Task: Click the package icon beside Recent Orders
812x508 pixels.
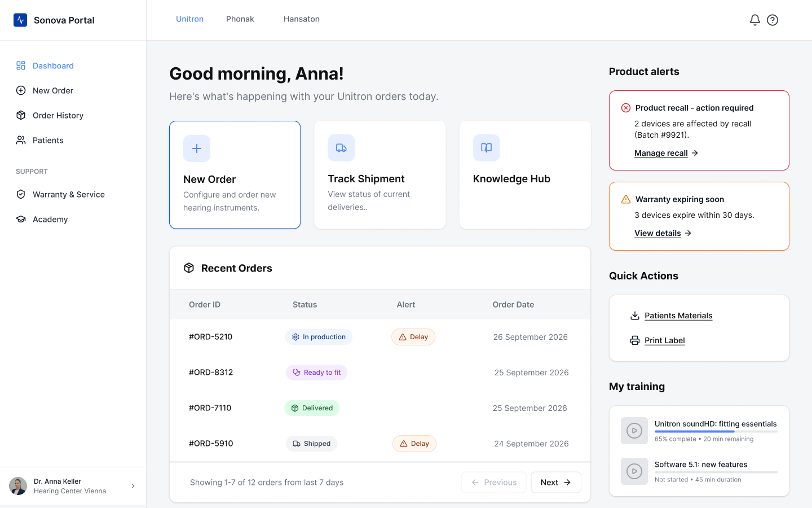Action: click(x=189, y=268)
